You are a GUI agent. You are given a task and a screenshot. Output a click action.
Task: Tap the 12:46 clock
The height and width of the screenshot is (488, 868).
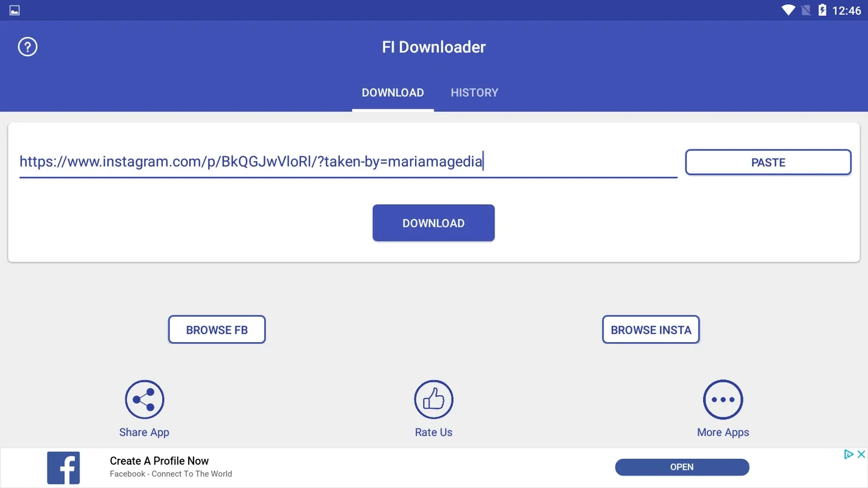click(847, 10)
